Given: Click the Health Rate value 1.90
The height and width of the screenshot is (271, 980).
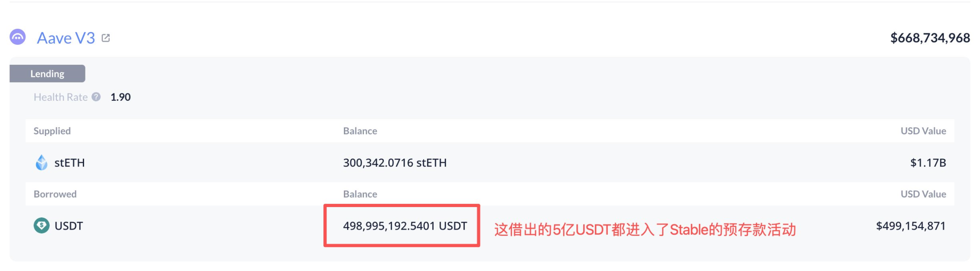Looking at the screenshot, I should 121,97.
